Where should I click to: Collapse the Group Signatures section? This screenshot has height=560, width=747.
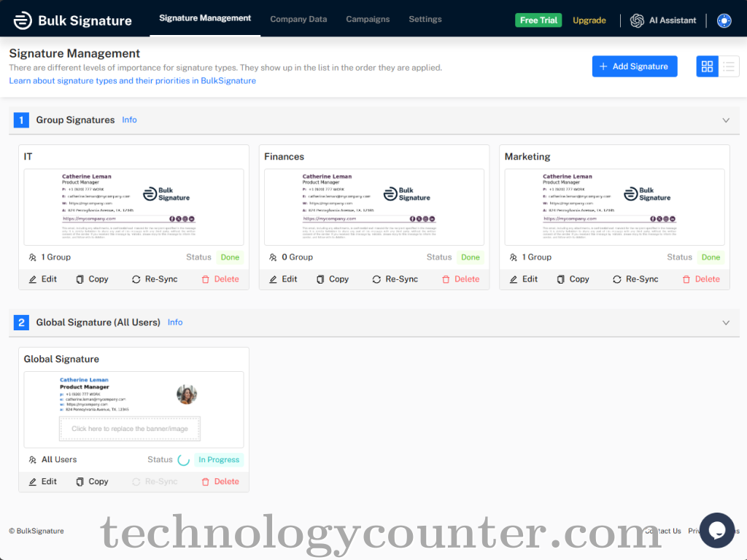coord(726,120)
